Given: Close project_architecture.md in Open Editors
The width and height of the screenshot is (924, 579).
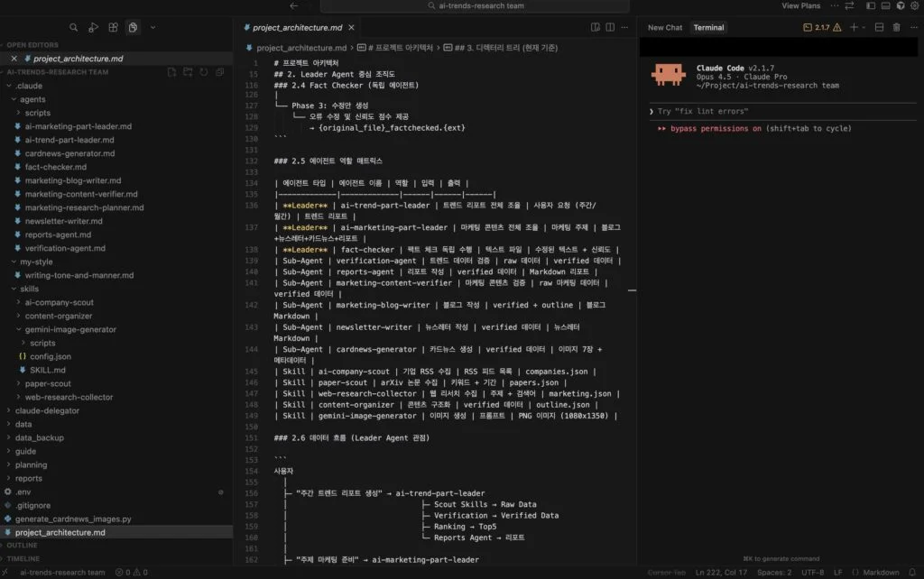Looking at the screenshot, I should coord(14,59).
